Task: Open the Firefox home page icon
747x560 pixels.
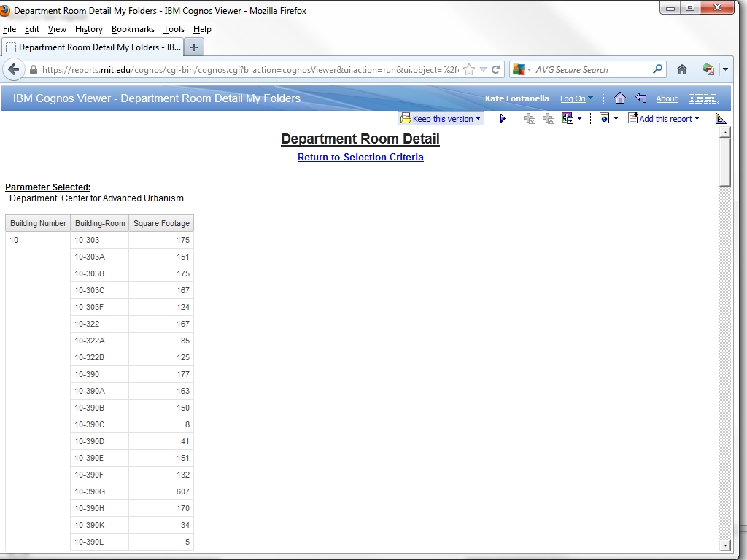Action: tap(682, 70)
